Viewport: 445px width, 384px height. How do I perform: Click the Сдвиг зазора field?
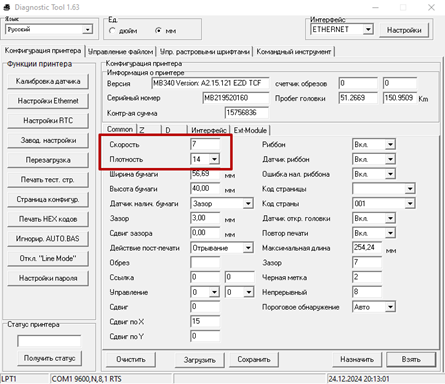point(205,233)
